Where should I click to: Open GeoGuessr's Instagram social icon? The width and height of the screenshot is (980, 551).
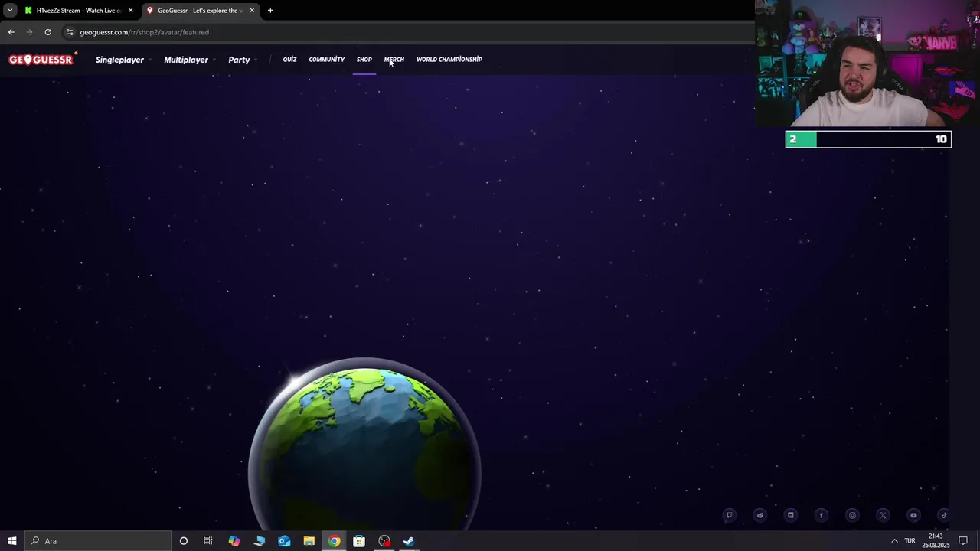(852, 515)
